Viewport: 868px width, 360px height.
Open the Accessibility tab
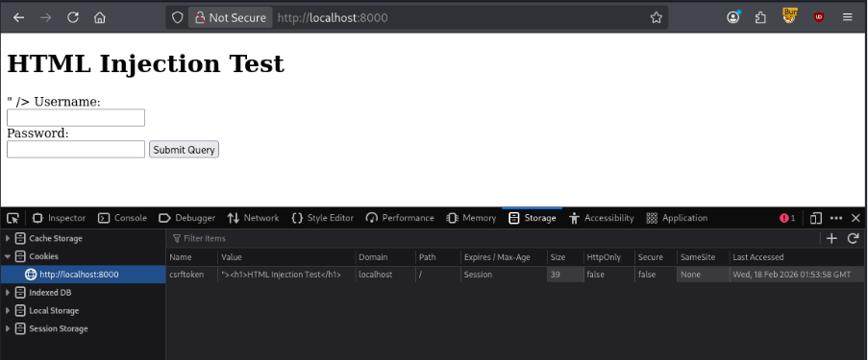tap(601, 218)
